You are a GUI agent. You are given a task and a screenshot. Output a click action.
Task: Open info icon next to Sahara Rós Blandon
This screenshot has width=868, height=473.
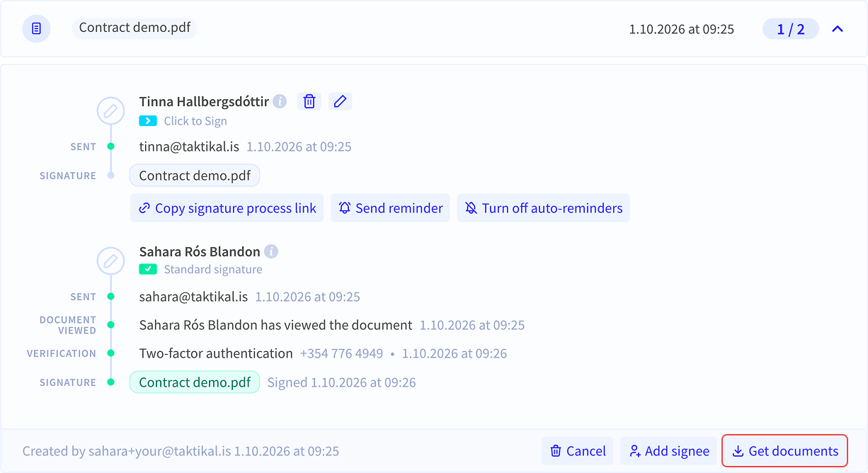coord(271,251)
